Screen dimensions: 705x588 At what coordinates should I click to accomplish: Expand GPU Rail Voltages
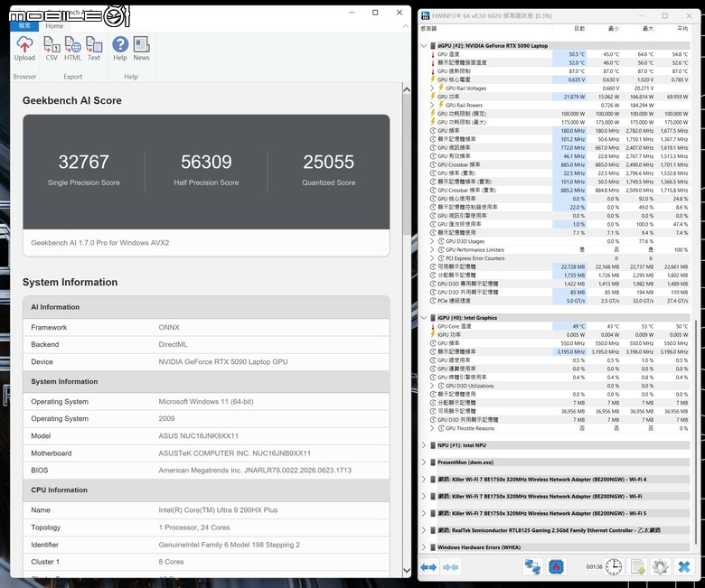click(x=432, y=88)
